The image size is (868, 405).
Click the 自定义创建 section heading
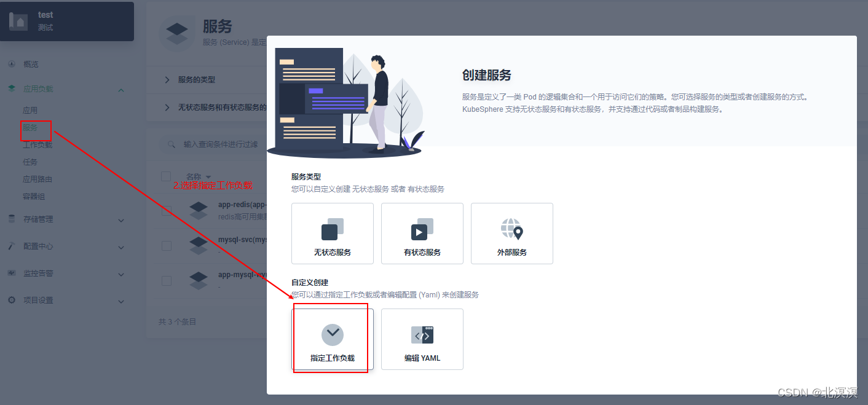click(310, 282)
